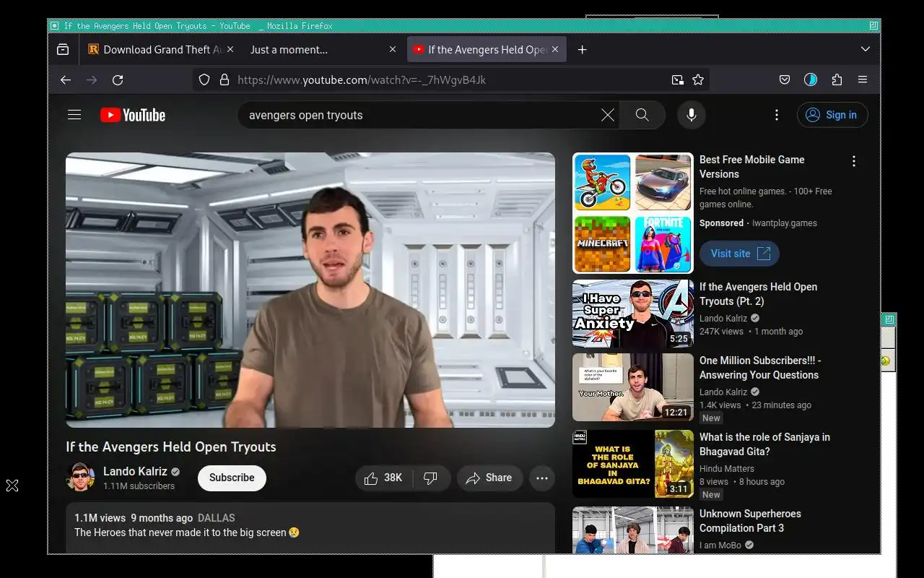924x578 pixels.
Task: Subscribe to Lando Kalriz
Action: point(232,478)
